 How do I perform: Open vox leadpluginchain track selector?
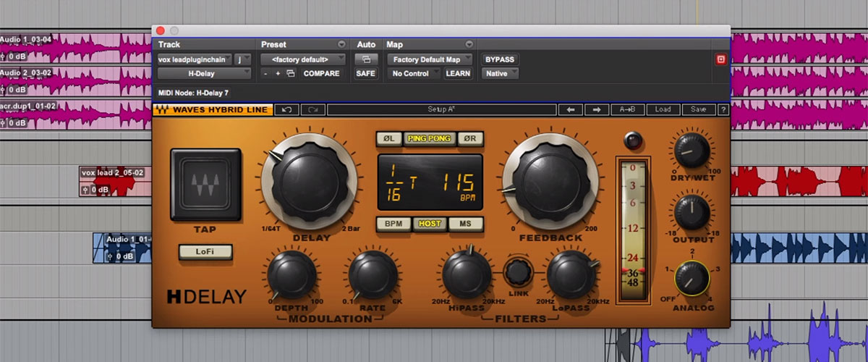[196, 59]
